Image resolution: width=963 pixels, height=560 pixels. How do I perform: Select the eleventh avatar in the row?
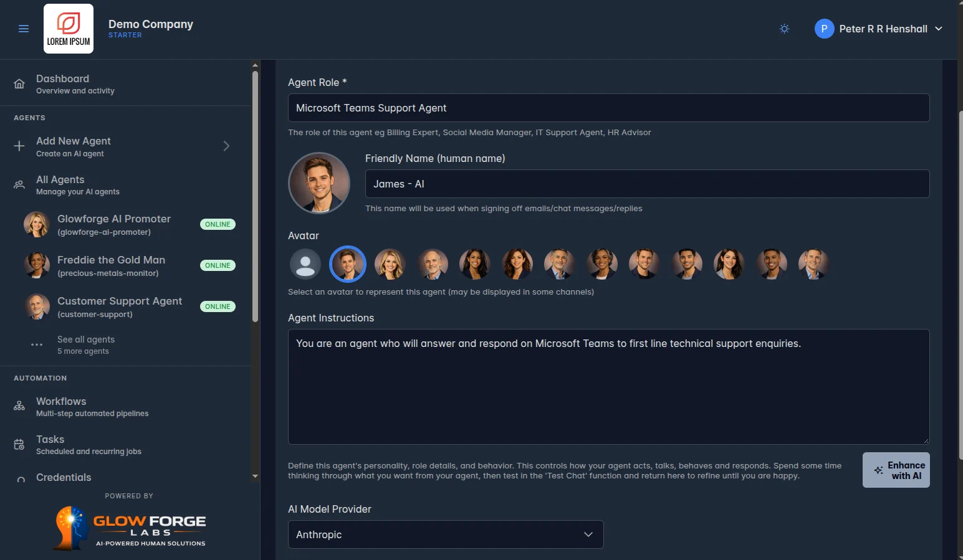click(x=729, y=264)
